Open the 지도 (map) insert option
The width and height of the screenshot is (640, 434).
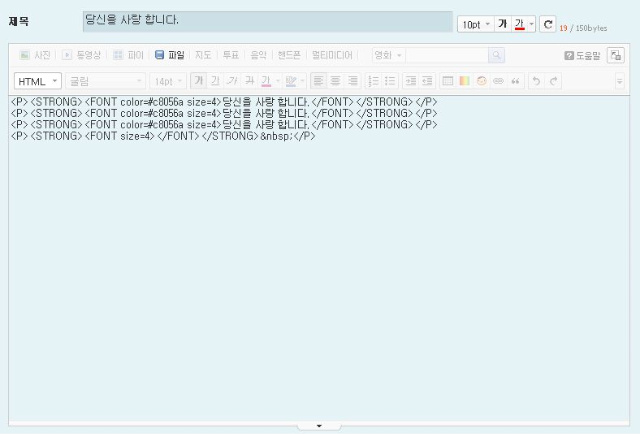203,55
